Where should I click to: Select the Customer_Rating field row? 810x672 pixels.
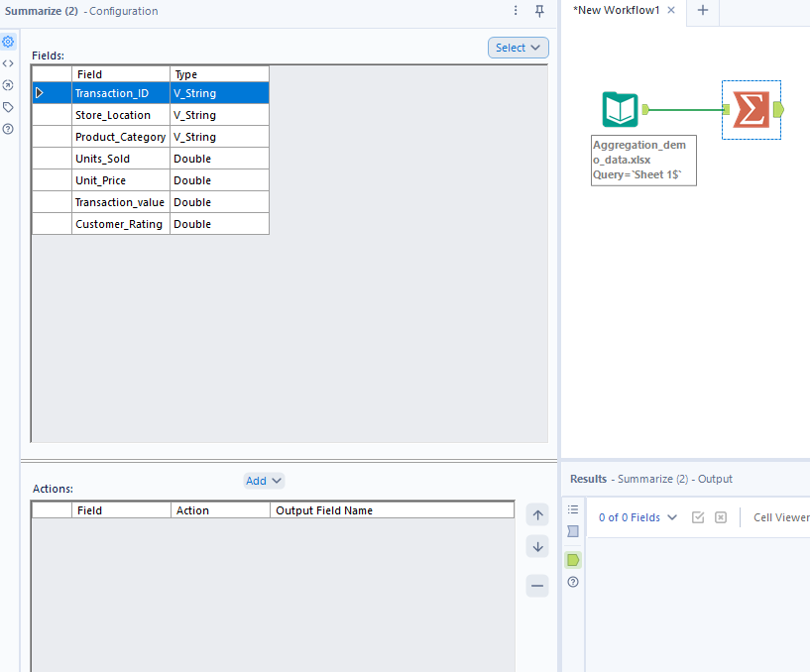coord(151,224)
